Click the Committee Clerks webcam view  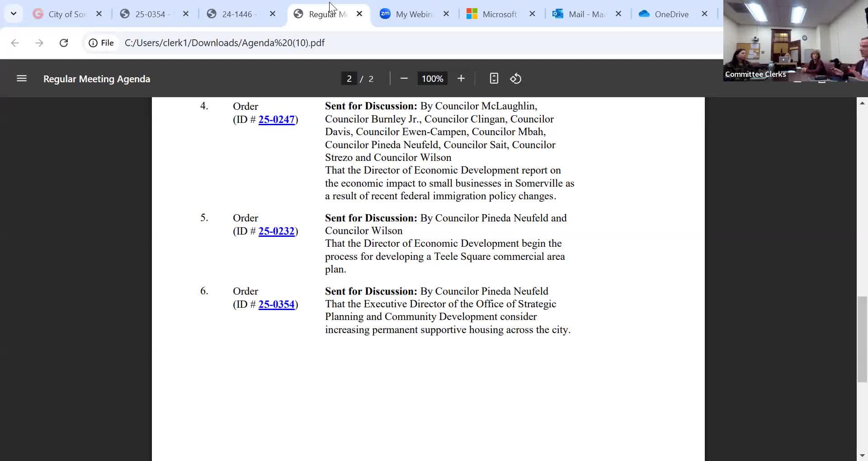point(795,41)
